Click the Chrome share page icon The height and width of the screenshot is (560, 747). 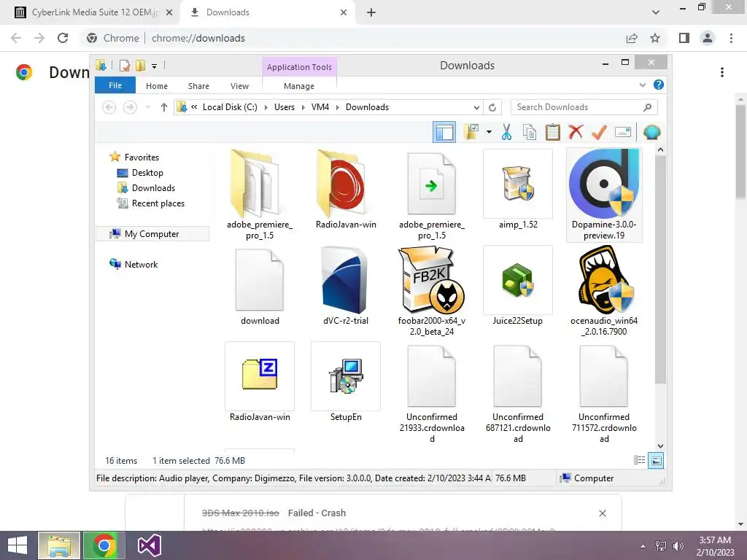tap(632, 38)
